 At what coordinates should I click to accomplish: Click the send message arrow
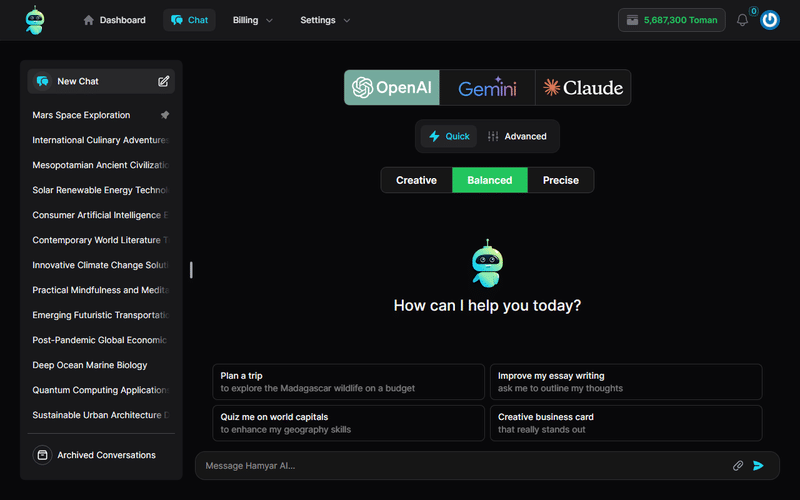point(758,465)
